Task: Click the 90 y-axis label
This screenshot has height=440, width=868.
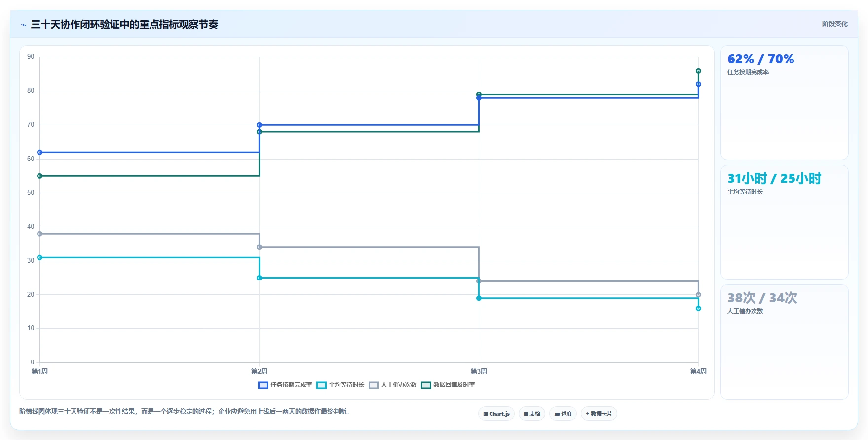Action: click(31, 57)
